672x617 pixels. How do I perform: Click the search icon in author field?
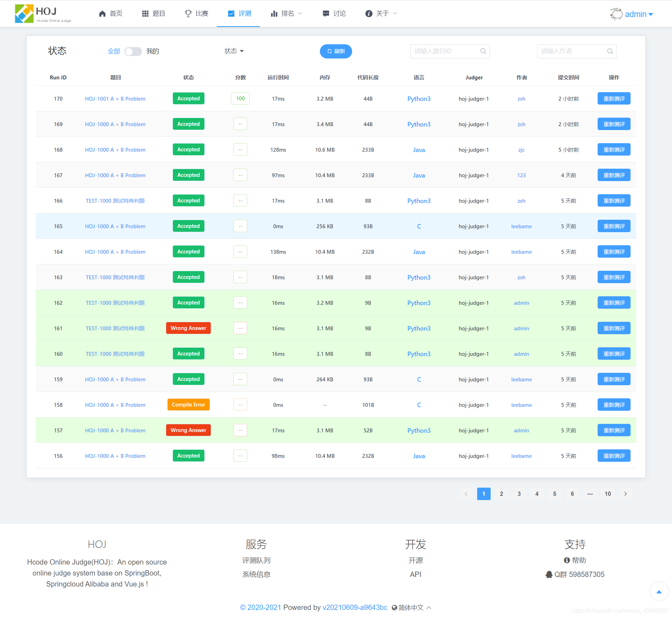click(x=610, y=51)
